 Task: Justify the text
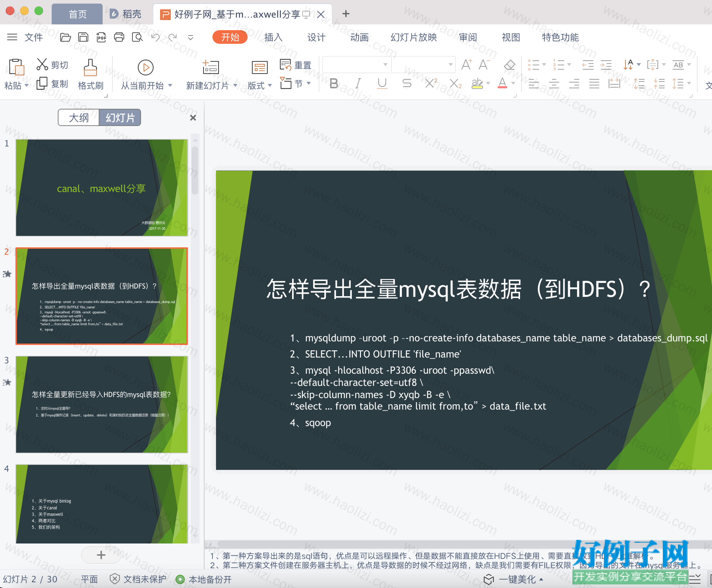point(594,84)
